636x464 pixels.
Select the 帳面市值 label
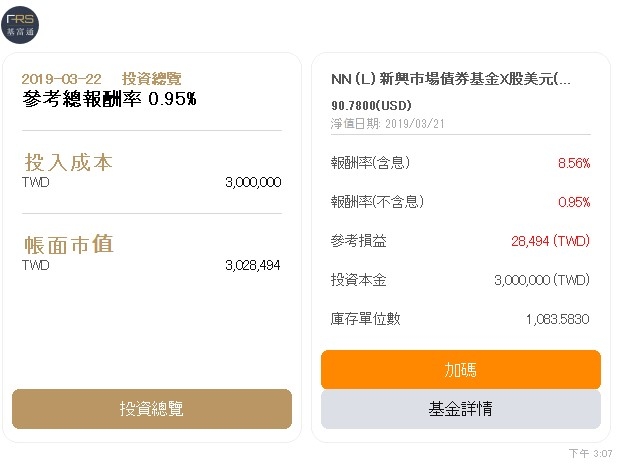click(x=69, y=245)
